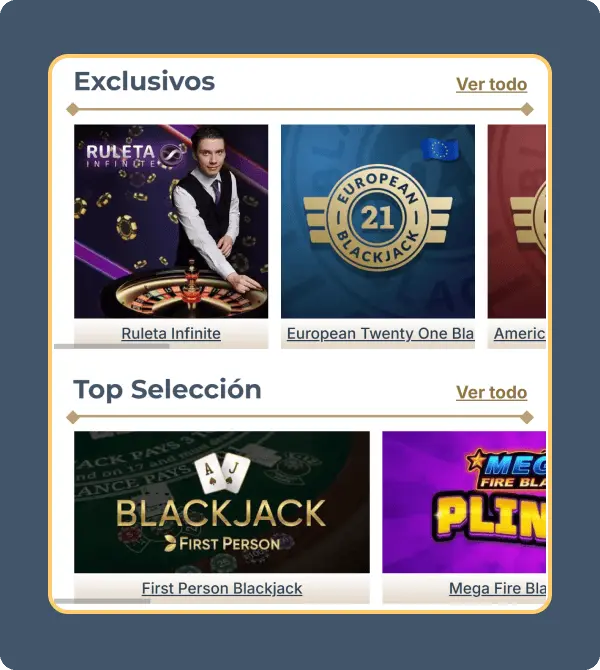Screen dimensions: 600x670
Task: Click the Mega Fire Bla title link
Action: click(x=497, y=588)
